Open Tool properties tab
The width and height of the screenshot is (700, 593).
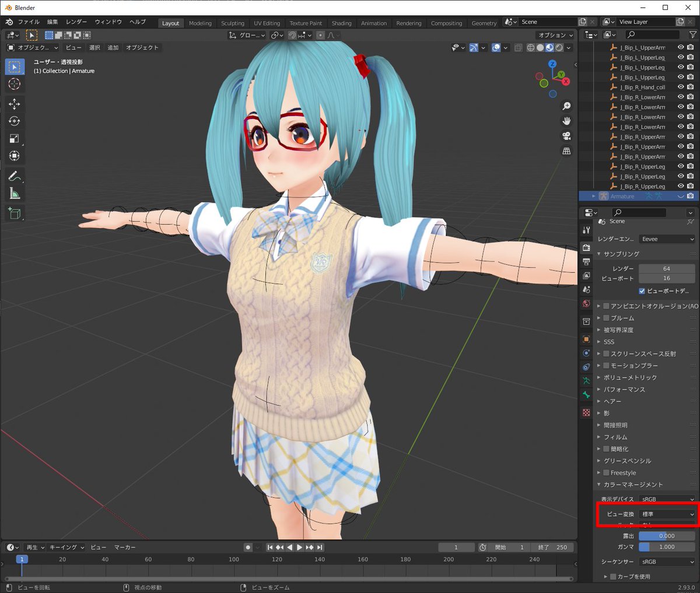pos(586,230)
